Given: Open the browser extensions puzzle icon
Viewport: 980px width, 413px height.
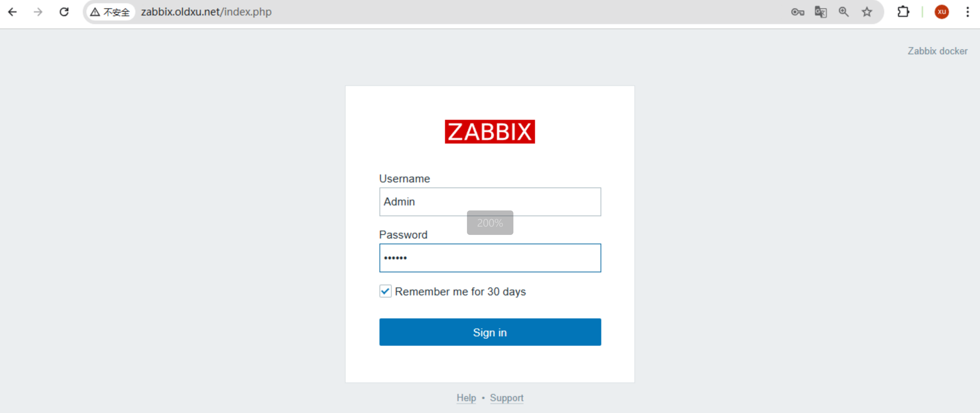Looking at the screenshot, I should tap(903, 12).
